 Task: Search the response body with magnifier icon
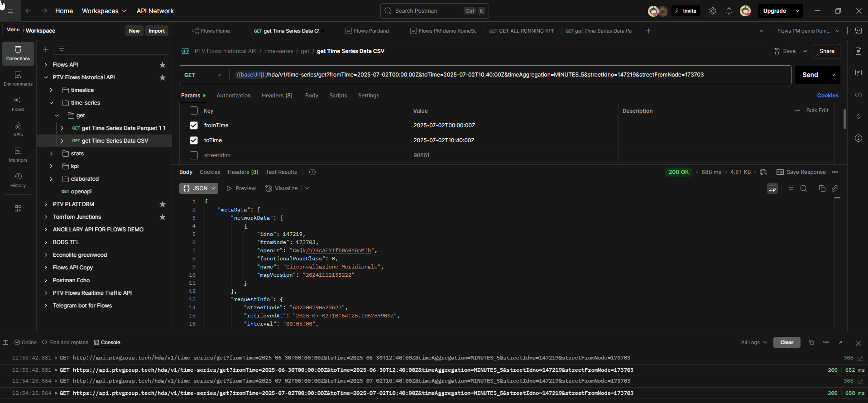click(803, 188)
